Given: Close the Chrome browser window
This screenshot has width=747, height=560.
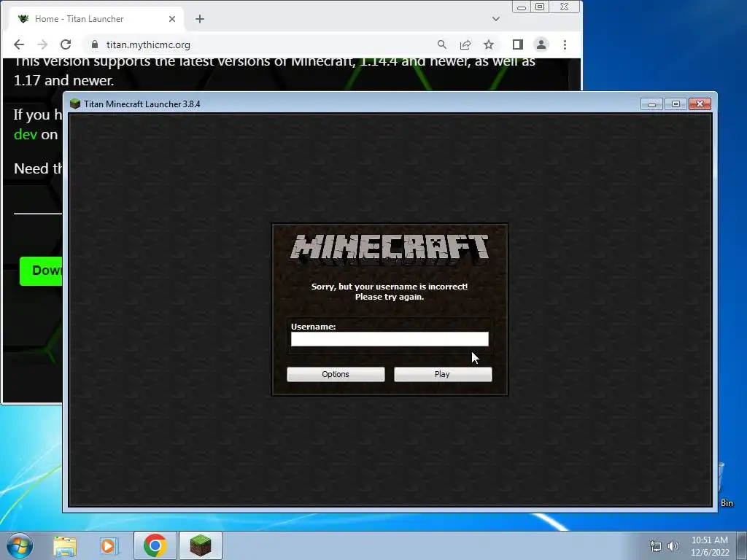Looking at the screenshot, I should [565, 7].
